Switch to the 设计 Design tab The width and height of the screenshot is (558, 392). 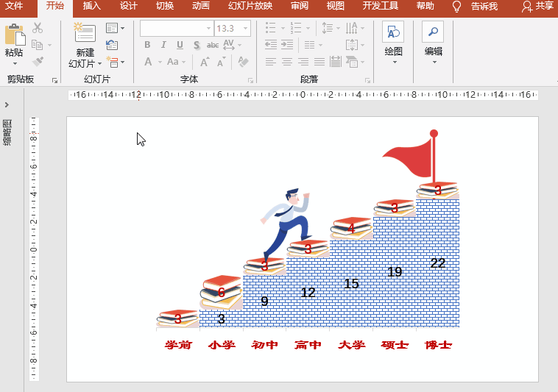click(x=128, y=6)
